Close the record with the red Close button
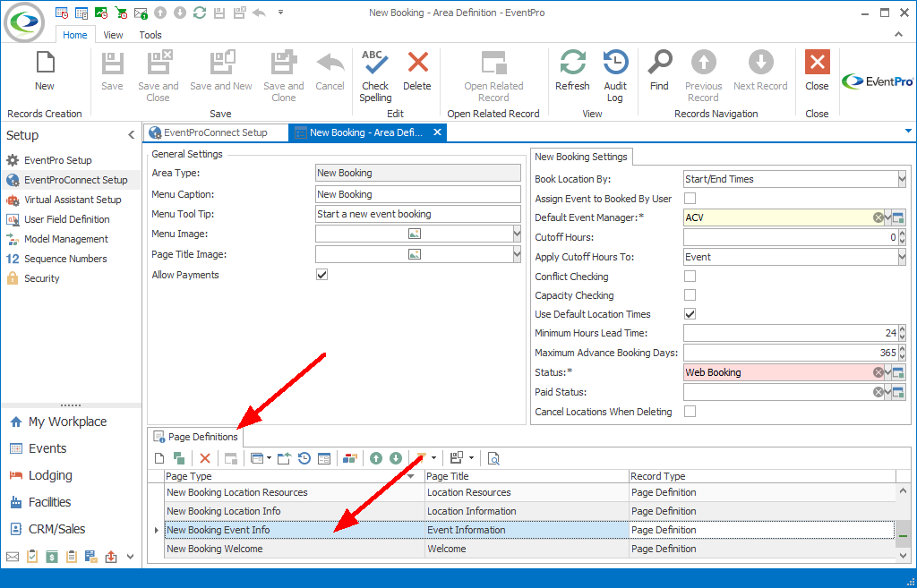917x588 pixels. pyautogui.click(x=817, y=71)
